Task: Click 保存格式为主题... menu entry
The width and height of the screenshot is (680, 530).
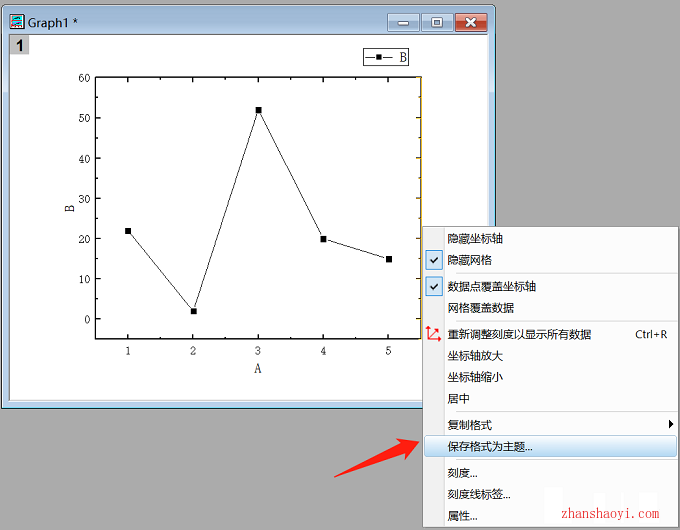Action: 550,446
